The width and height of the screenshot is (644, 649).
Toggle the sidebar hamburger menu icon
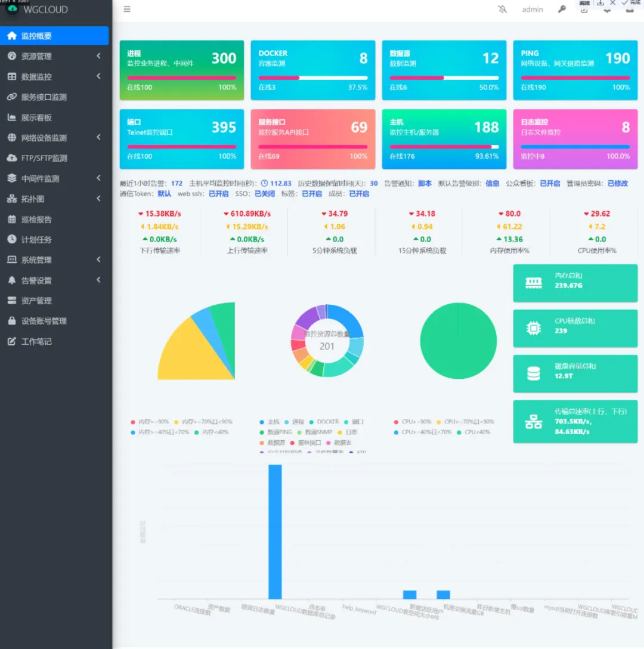click(x=127, y=9)
